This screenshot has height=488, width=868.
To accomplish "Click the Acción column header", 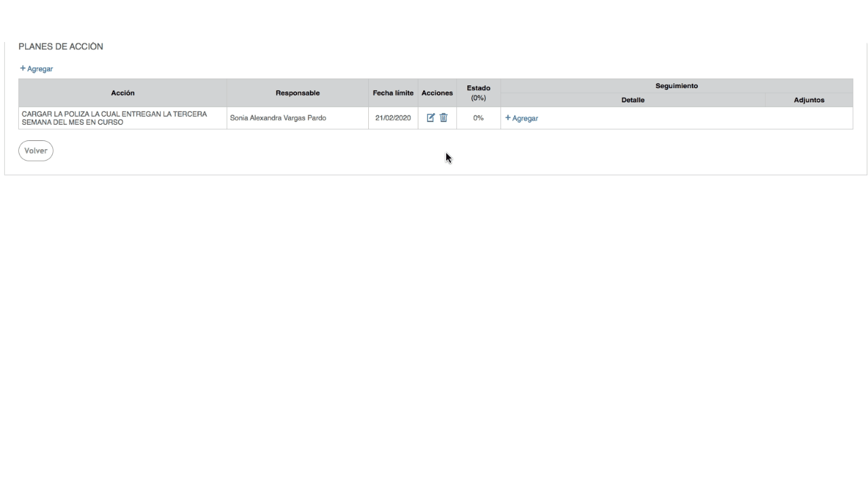I will 123,93.
